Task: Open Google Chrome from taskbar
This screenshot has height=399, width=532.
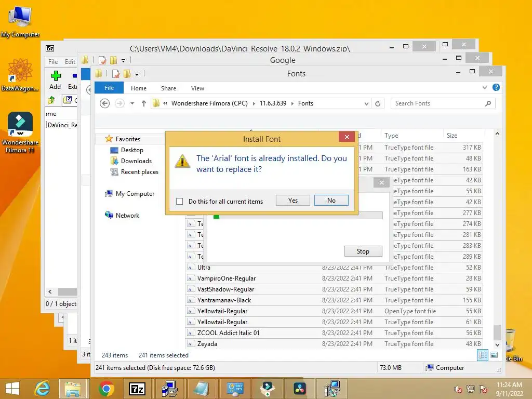Action: point(106,389)
